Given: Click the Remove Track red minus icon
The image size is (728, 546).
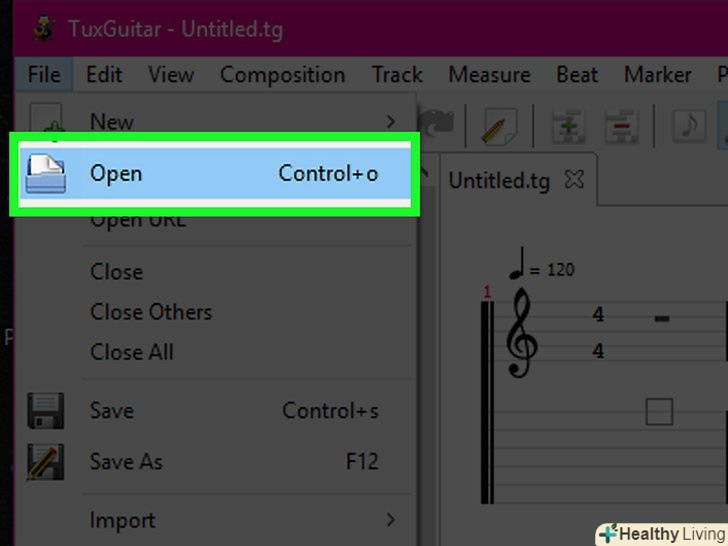Looking at the screenshot, I should tap(621, 126).
